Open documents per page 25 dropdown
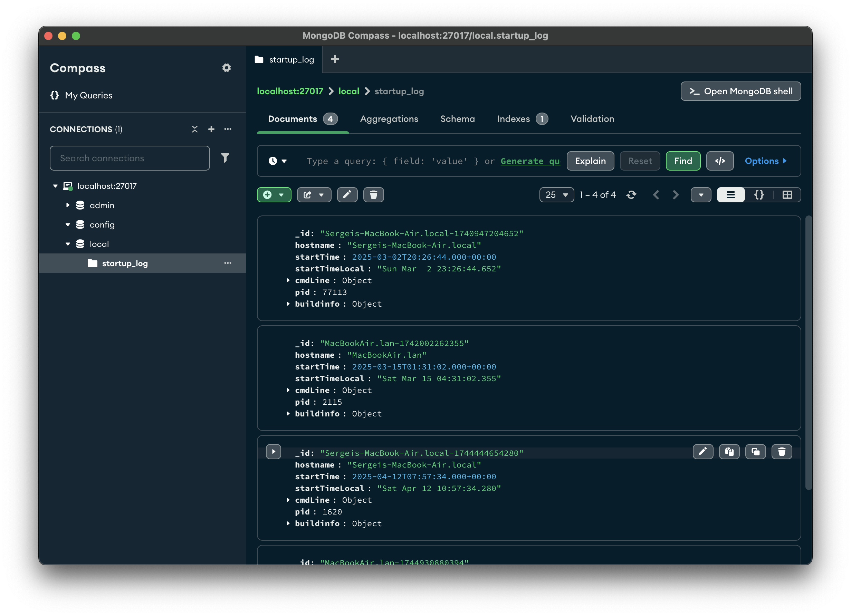The height and width of the screenshot is (616, 851). (556, 195)
